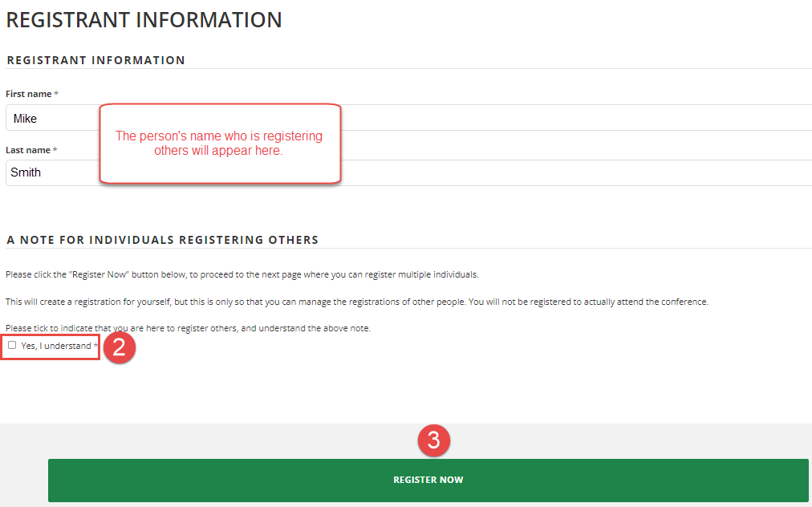812x507 pixels.
Task: Click the Registrant Information section subheading
Action: click(x=95, y=60)
